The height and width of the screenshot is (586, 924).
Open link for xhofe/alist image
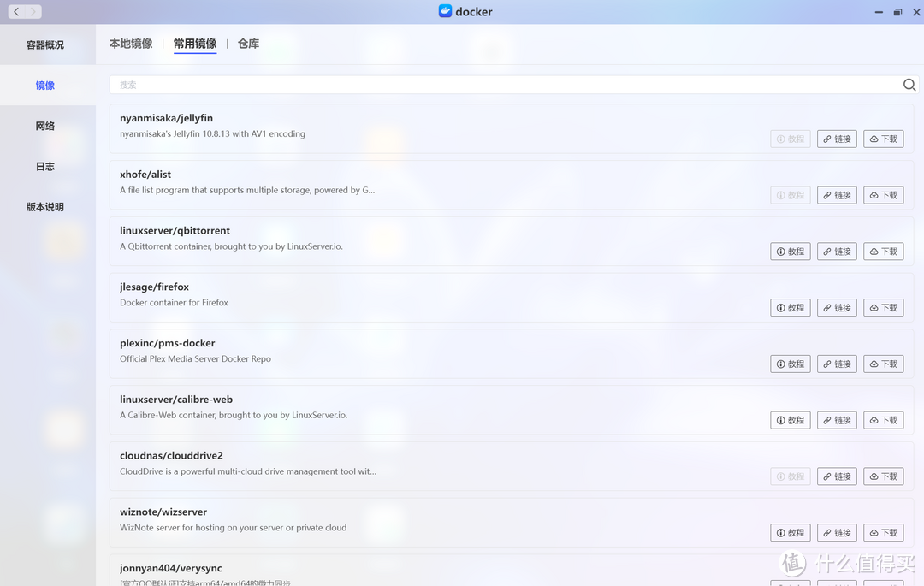click(x=837, y=195)
